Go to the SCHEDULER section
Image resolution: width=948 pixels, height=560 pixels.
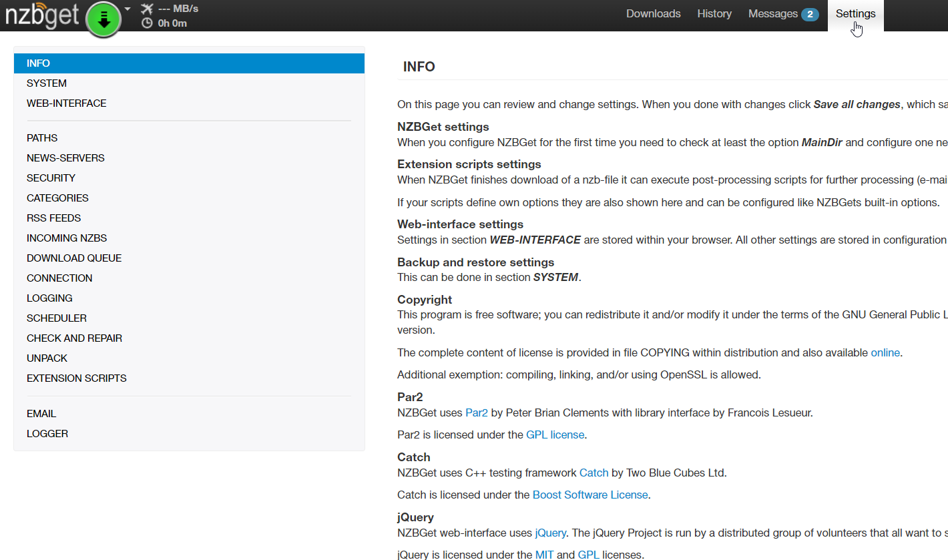pos(189,318)
